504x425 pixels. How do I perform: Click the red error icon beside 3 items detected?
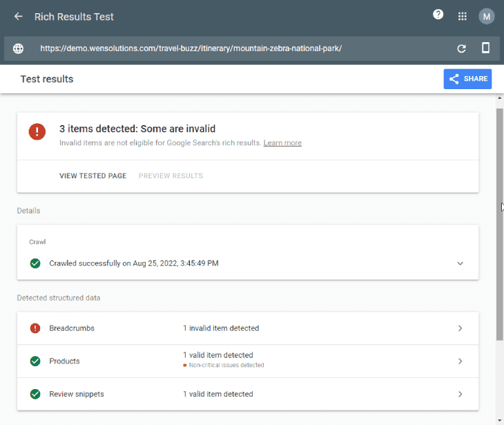pyautogui.click(x=37, y=131)
